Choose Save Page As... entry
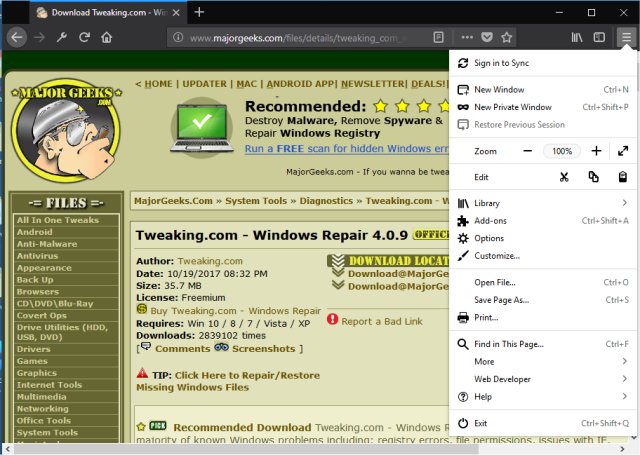This screenshot has height=455, width=640. point(543,300)
